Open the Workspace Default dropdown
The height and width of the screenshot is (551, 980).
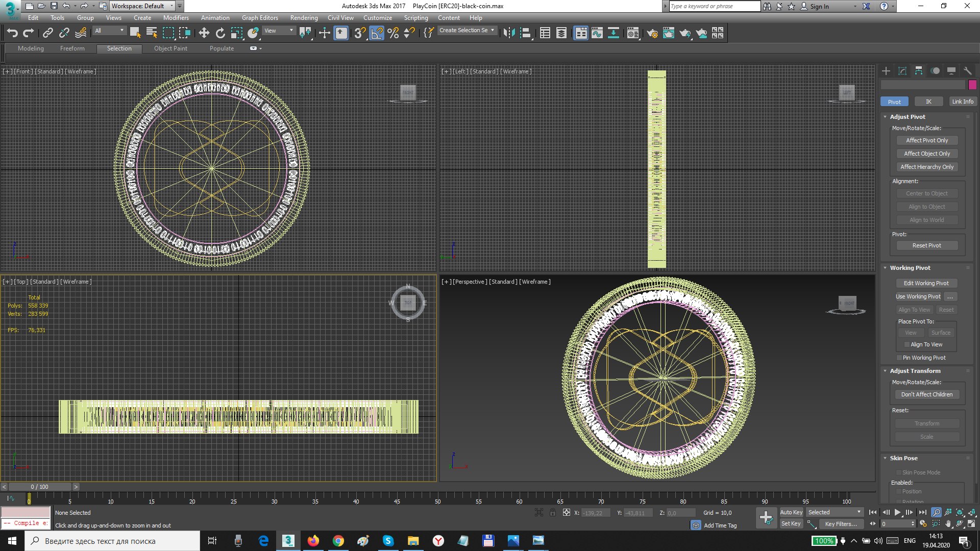click(x=142, y=6)
